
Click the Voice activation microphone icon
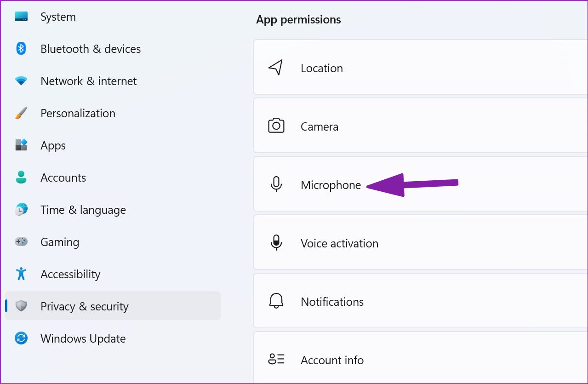(276, 242)
